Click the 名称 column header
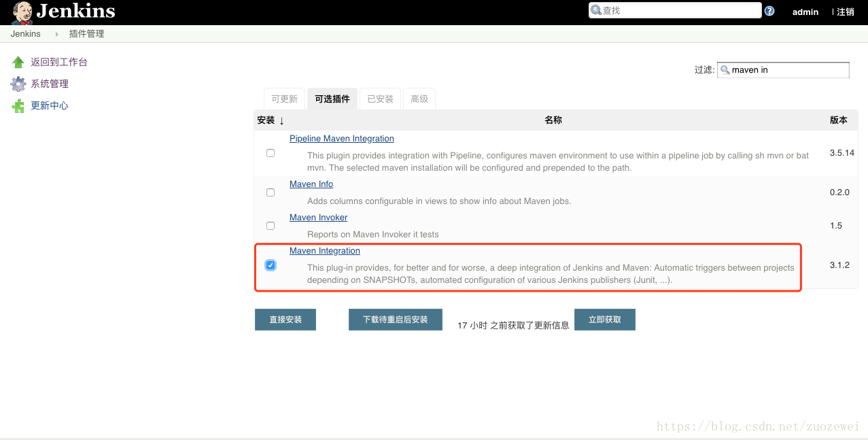868x440 pixels. 553,120
